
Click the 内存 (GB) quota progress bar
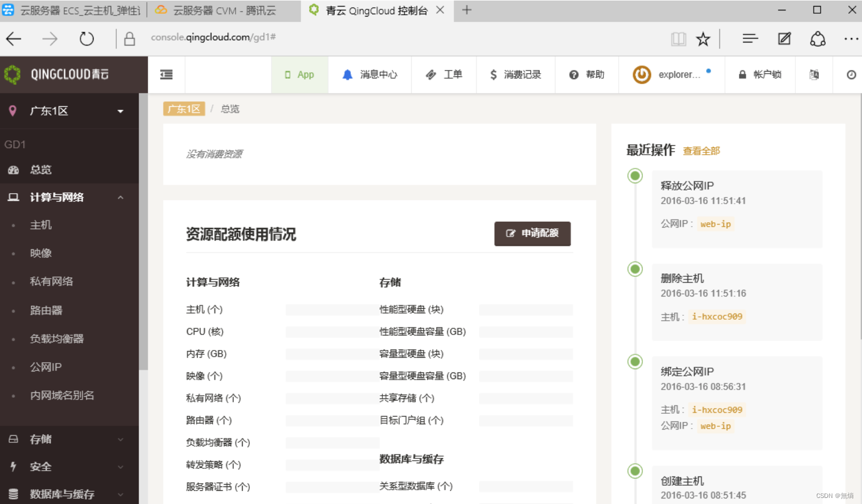click(332, 354)
